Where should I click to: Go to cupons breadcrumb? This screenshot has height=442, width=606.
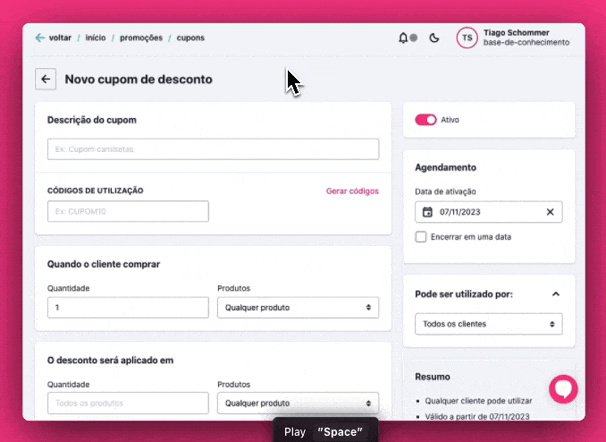191,38
